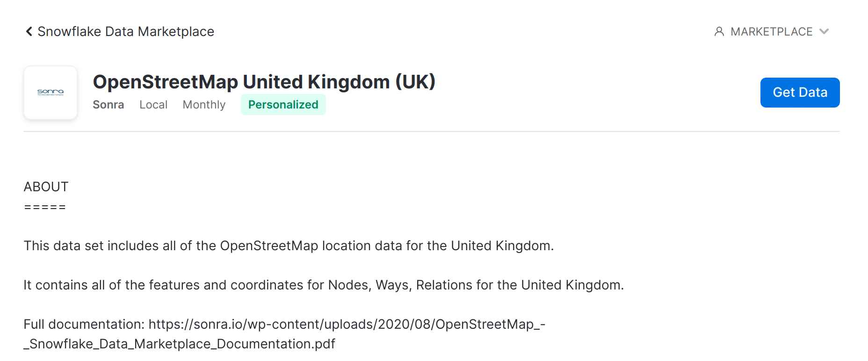
Task: Open the sonra.io full documentation URL
Action: point(347,325)
